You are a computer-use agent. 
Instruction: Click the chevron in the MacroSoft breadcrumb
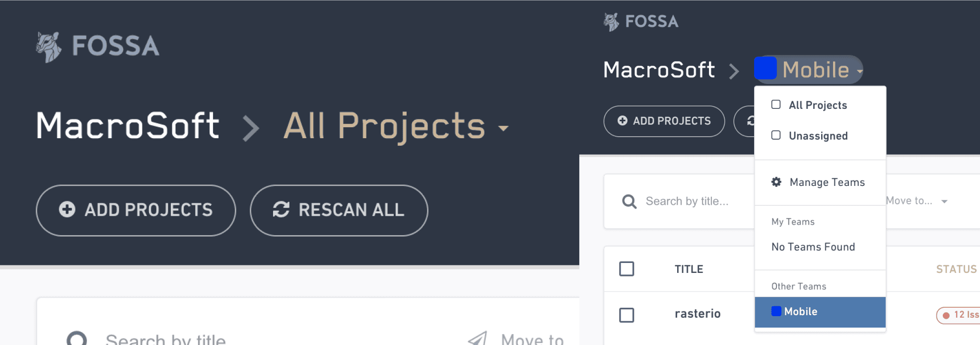pos(252,128)
